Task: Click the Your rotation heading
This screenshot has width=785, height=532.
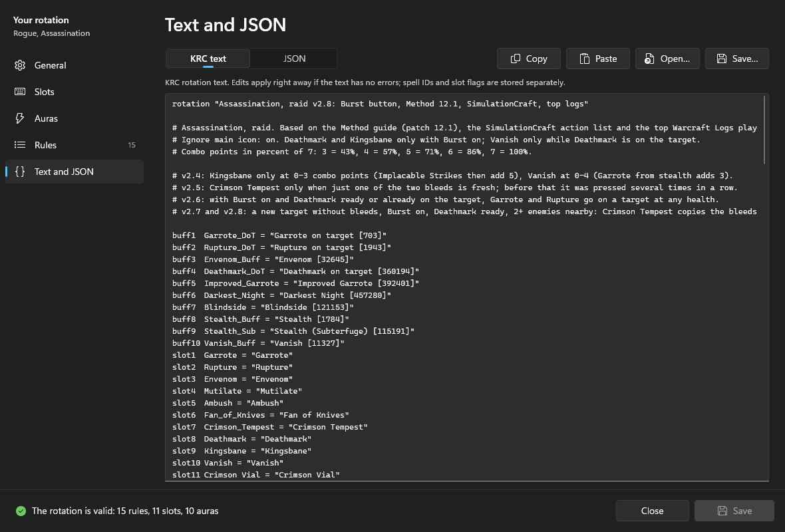Action: [41, 20]
